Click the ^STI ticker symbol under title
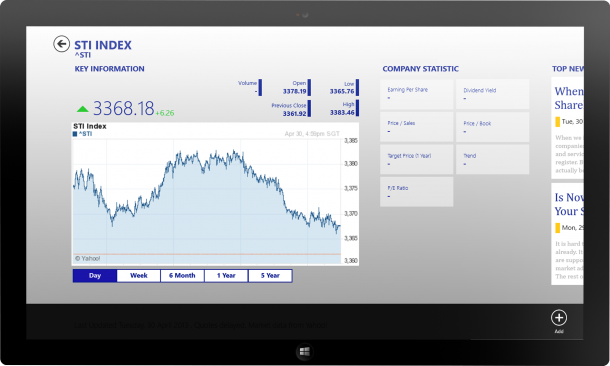610x366 pixels. [x=82, y=55]
